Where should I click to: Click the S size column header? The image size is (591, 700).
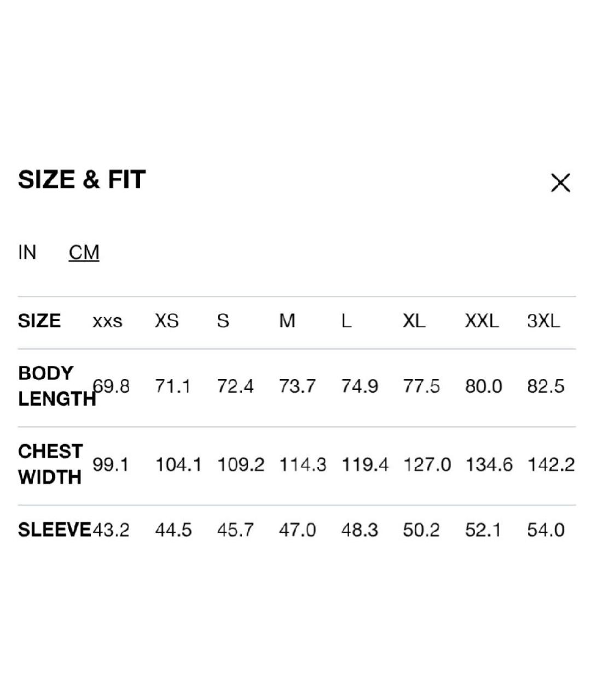[223, 321]
